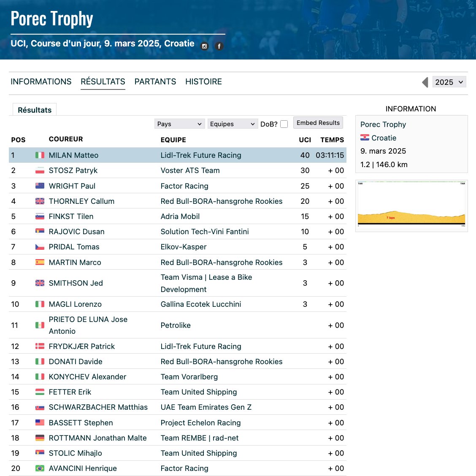
Task: Open the Instagram share icon
Action: pos(205,46)
